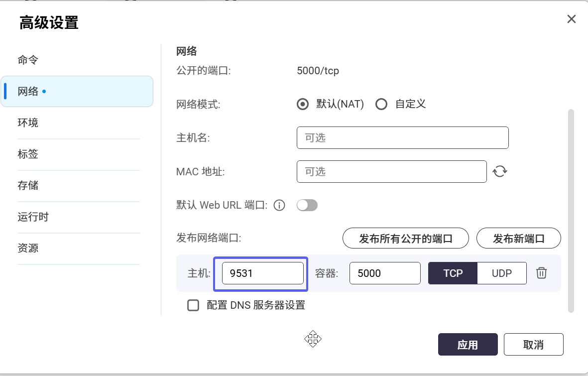This screenshot has height=376, width=588.
Task: Enable 配置 DNS 服务器设置 checkbox
Action: 193,305
